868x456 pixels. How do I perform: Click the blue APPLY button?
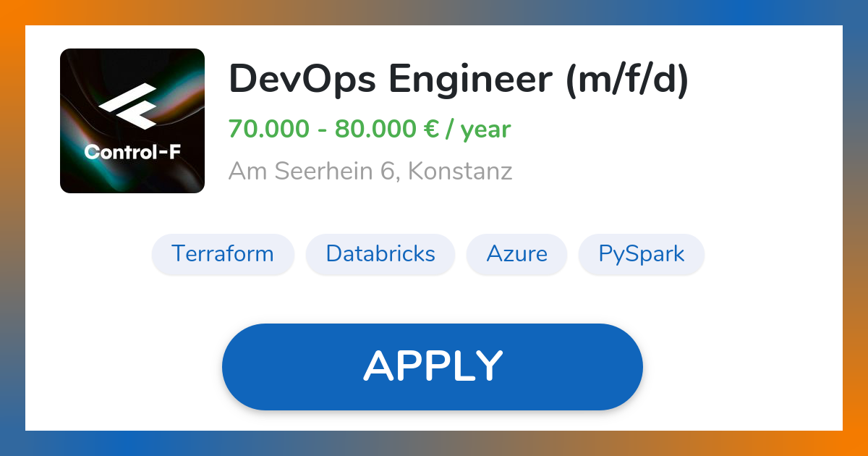433,367
